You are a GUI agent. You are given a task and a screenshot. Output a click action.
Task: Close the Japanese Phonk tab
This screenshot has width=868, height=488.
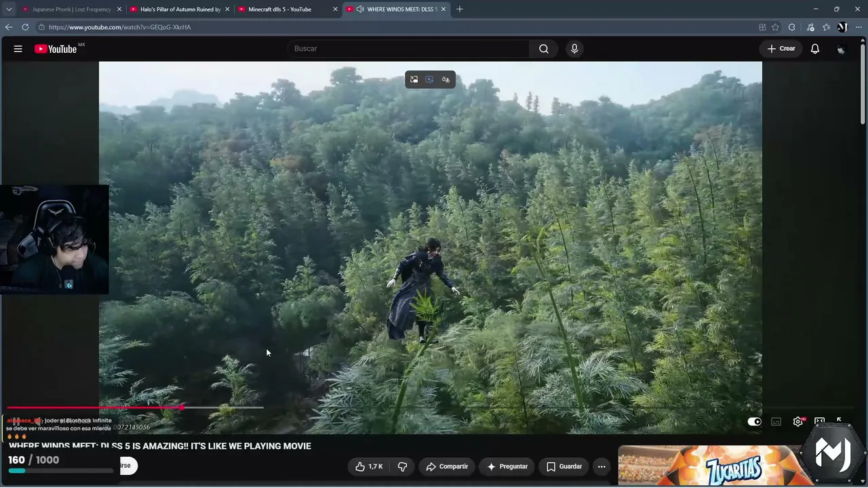(x=119, y=9)
